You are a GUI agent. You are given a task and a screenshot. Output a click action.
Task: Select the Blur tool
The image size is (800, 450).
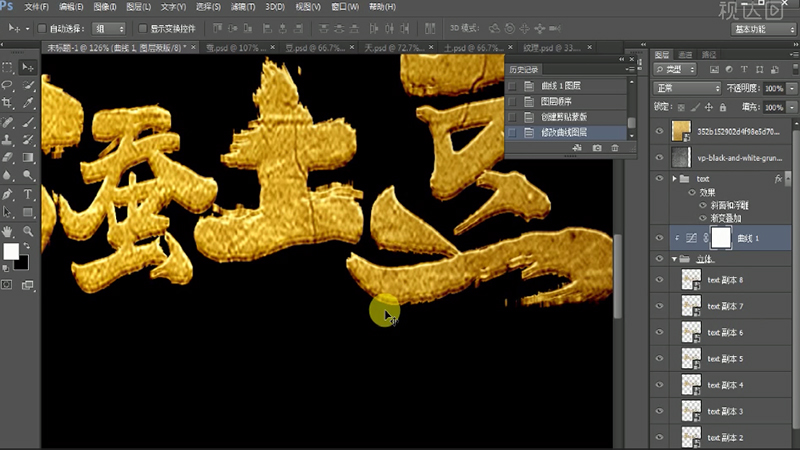[x=8, y=175]
